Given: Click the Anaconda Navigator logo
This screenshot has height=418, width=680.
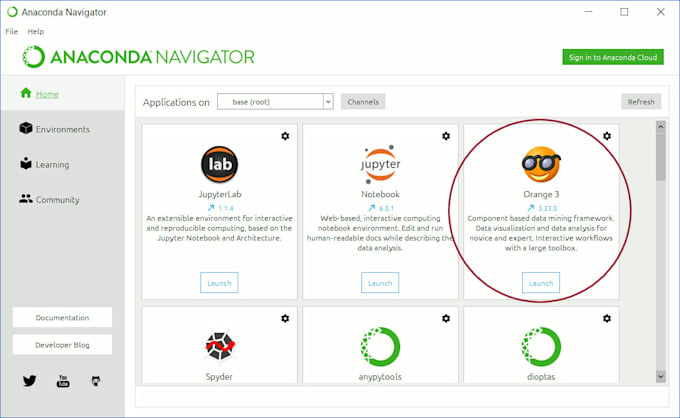Looking at the screenshot, I should point(139,57).
